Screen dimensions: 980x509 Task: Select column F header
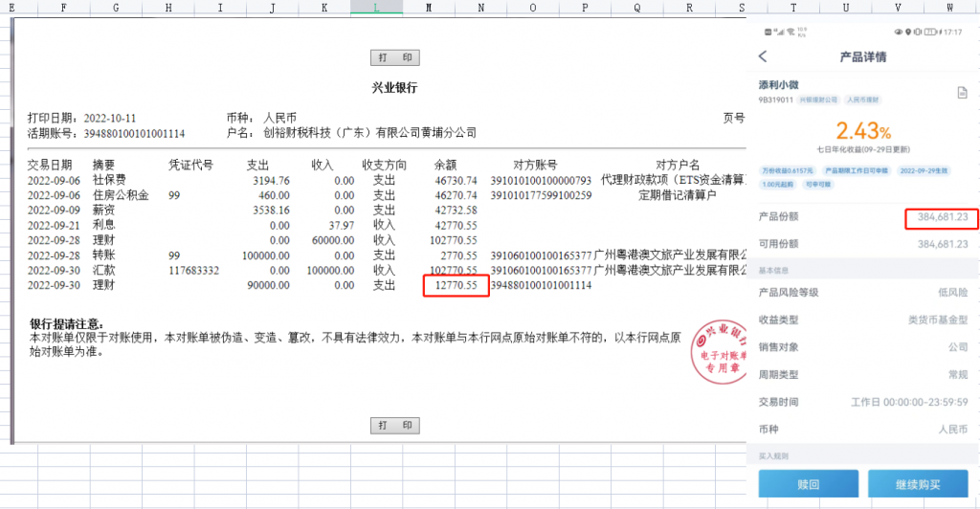pyautogui.click(x=64, y=8)
